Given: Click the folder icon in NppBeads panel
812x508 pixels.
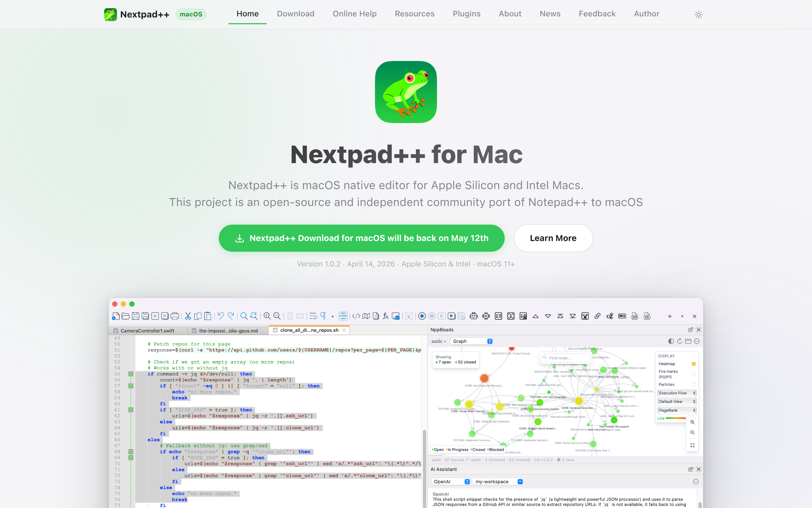Looking at the screenshot, I should 688,341.
